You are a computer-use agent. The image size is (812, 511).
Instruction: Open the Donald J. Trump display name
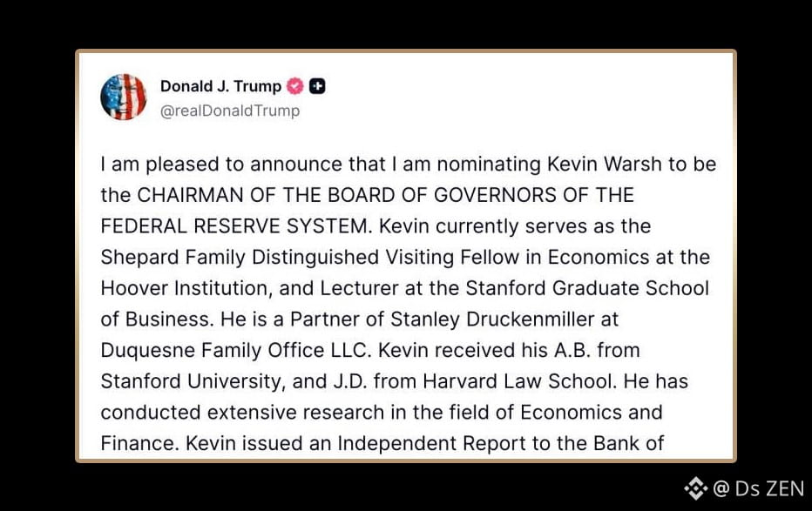(x=220, y=86)
